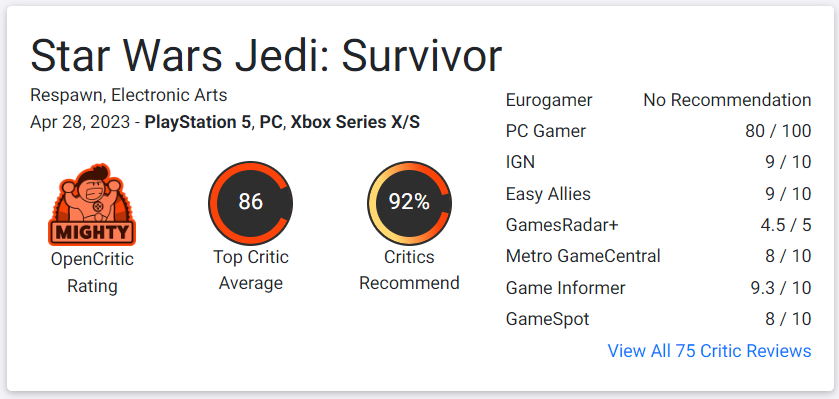Click the OpenCritic Rating label

(x=92, y=272)
